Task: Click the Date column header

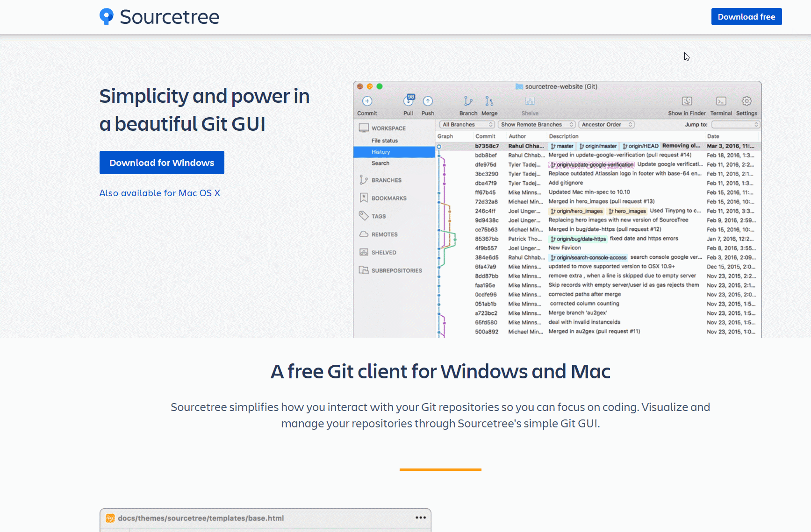Action: coord(713,136)
